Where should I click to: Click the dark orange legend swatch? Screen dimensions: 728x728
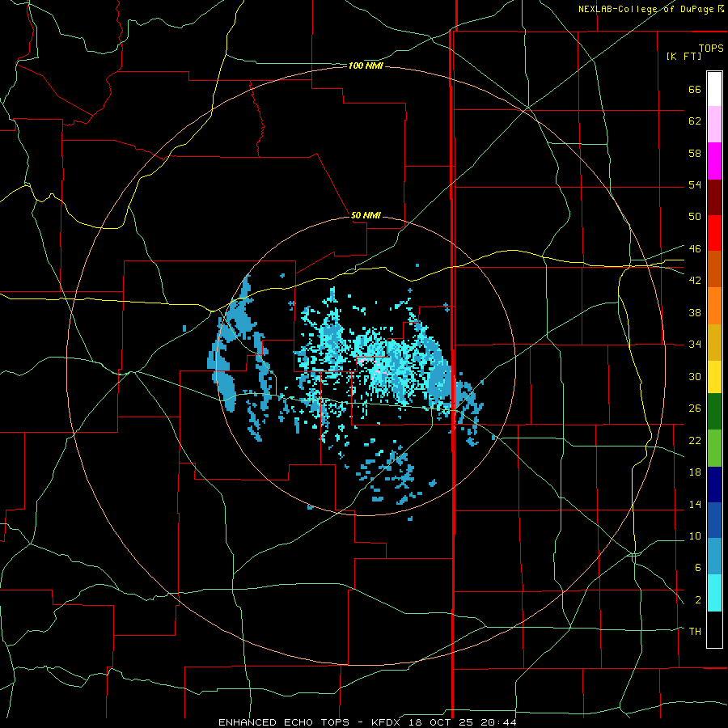[714, 269]
